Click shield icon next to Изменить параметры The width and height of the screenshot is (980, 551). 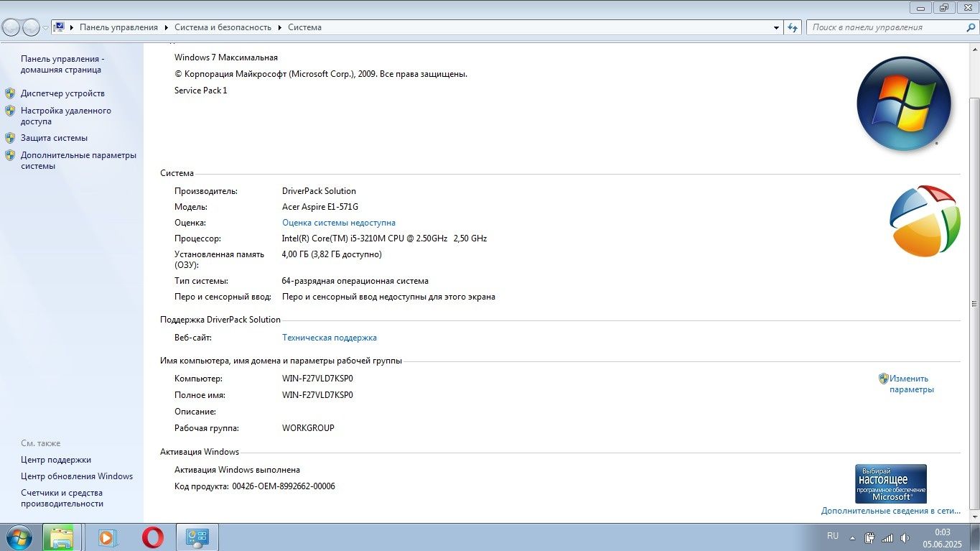tap(884, 379)
